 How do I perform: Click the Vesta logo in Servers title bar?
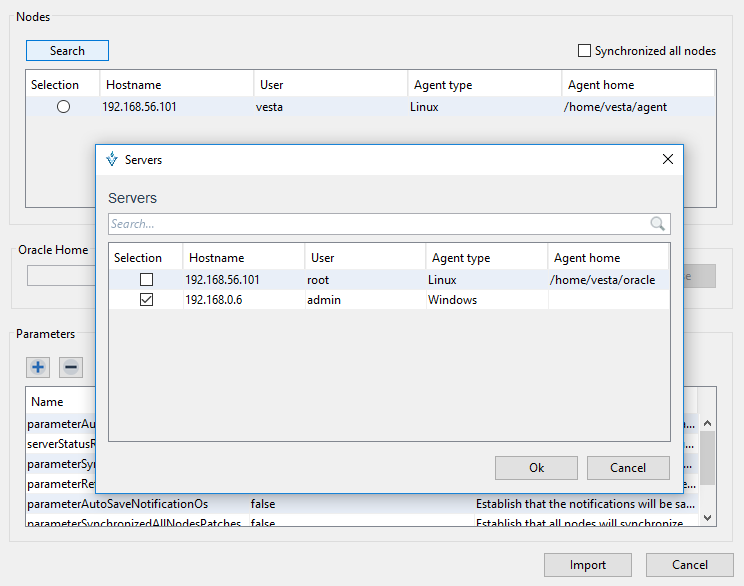111,159
